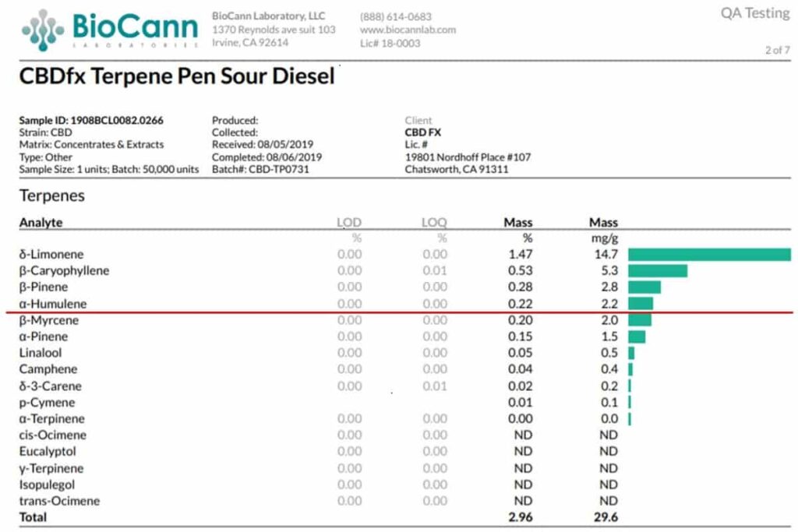The height and width of the screenshot is (532, 798).
Task: Select the 'Camphene' analyte name
Action: point(48,369)
